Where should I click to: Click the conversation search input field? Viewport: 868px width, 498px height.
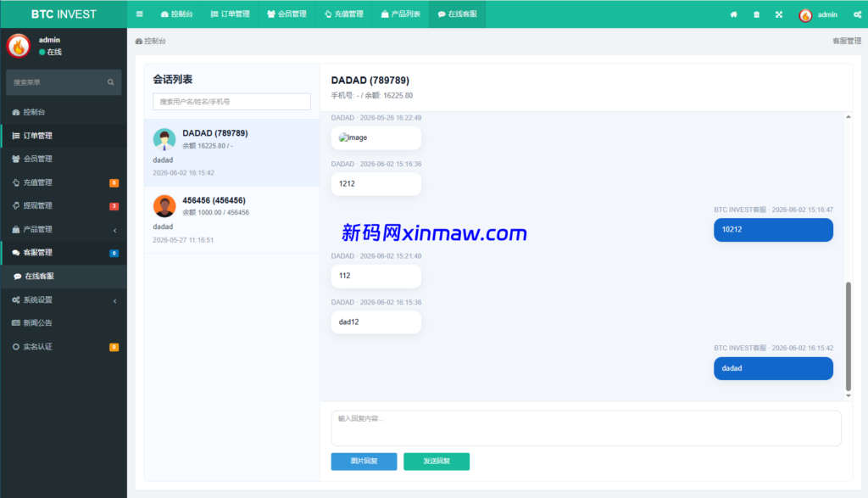click(x=231, y=101)
